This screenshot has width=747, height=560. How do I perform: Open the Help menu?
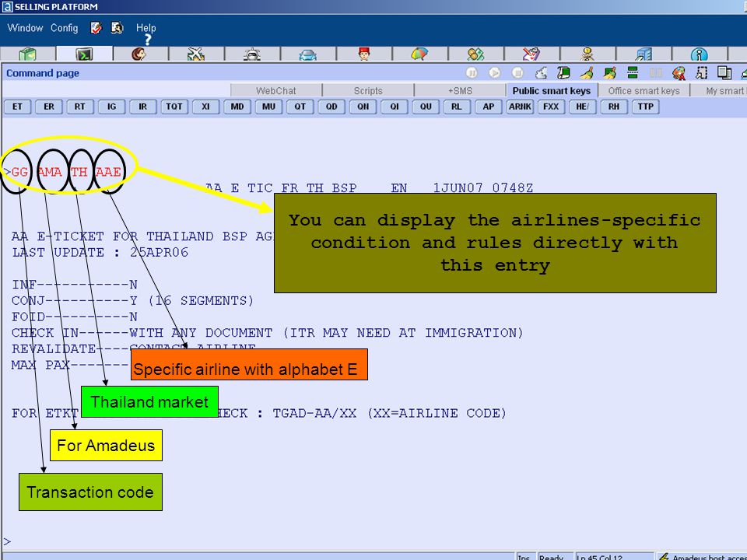tap(146, 28)
